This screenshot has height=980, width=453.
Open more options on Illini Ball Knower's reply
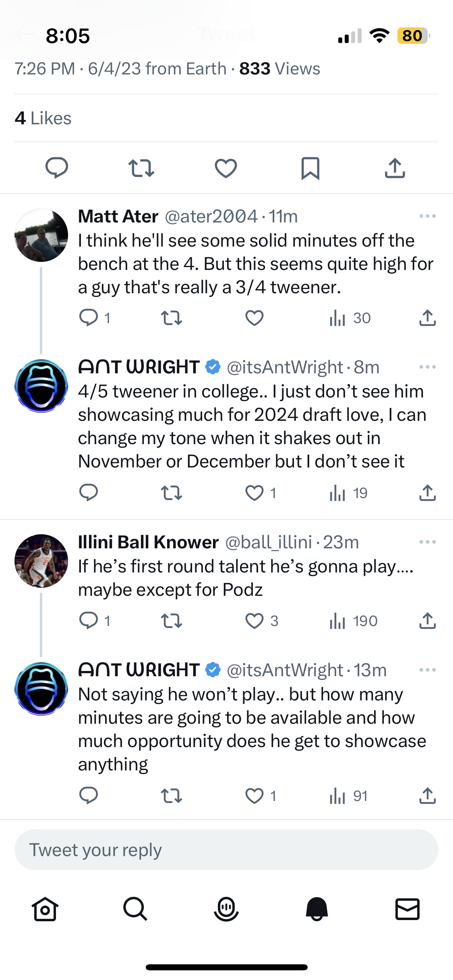click(x=427, y=542)
